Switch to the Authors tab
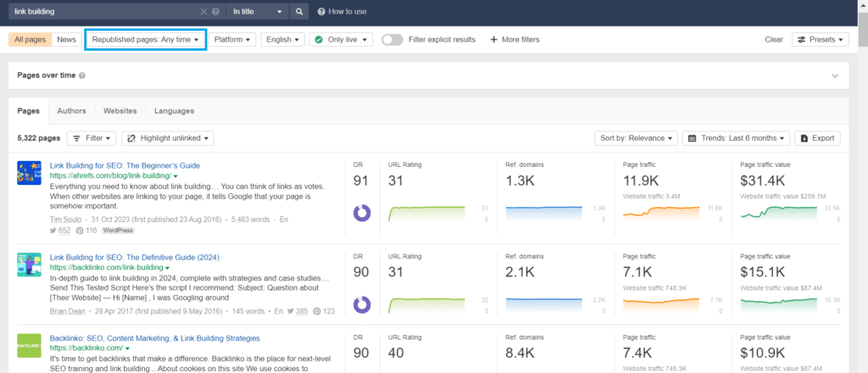Screen dimensions: 868x373 pos(71,111)
